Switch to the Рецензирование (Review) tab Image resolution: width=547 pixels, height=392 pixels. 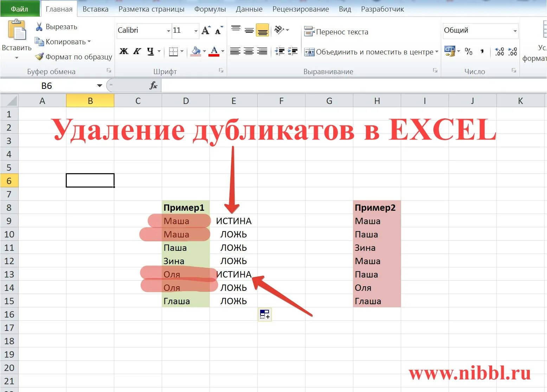pos(301,9)
